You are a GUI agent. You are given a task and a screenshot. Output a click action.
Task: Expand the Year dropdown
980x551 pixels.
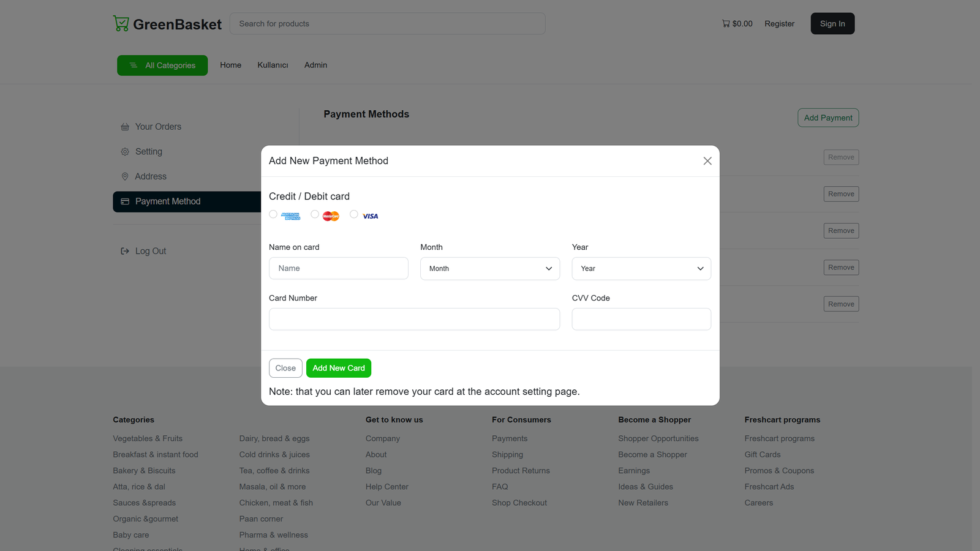coord(641,269)
